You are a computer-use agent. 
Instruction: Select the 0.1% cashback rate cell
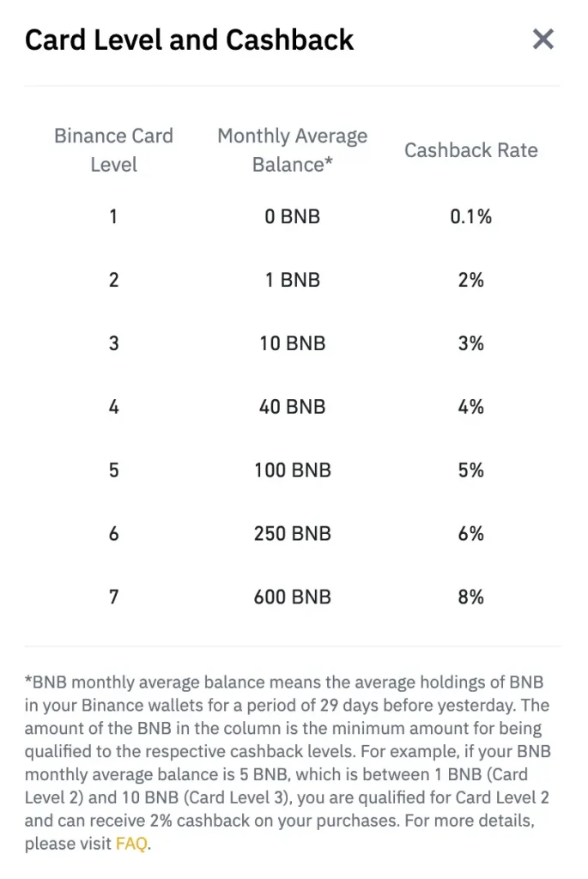470,216
